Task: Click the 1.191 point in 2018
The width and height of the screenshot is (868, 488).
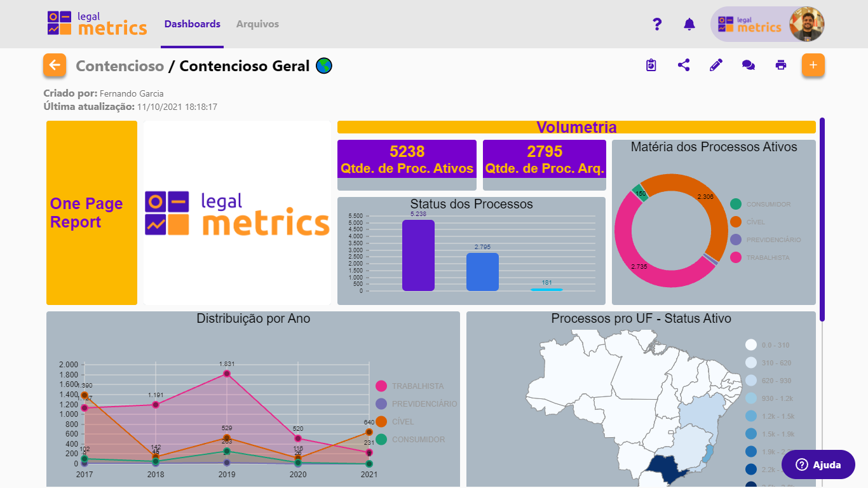Action: pyautogui.click(x=156, y=405)
